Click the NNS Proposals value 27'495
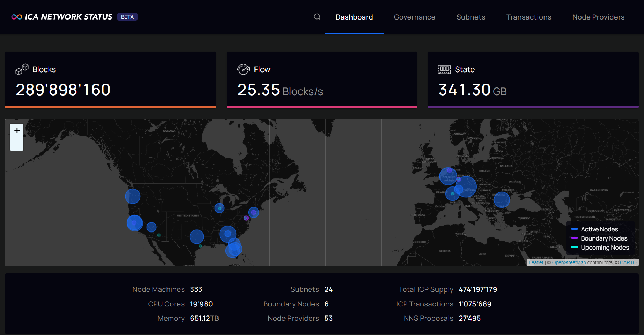This screenshot has width=644, height=335. pos(470,318)
